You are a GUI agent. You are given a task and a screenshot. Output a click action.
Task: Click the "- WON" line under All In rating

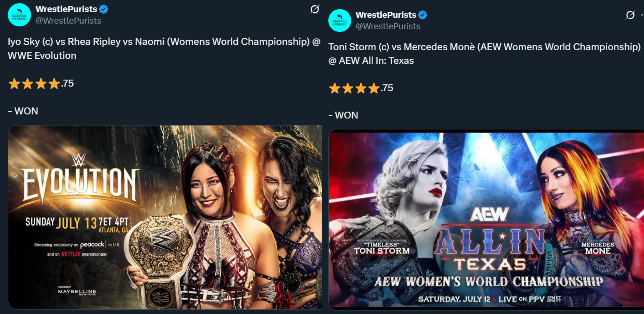pos(343,115)
